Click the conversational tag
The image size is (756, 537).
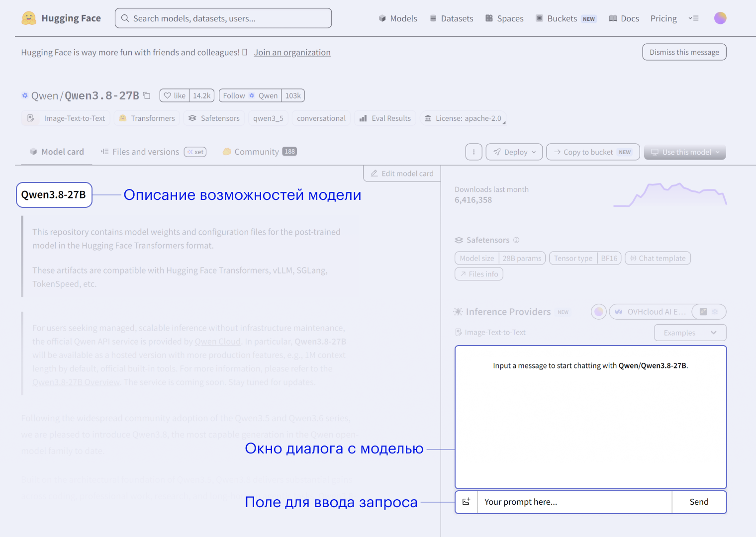321,118
